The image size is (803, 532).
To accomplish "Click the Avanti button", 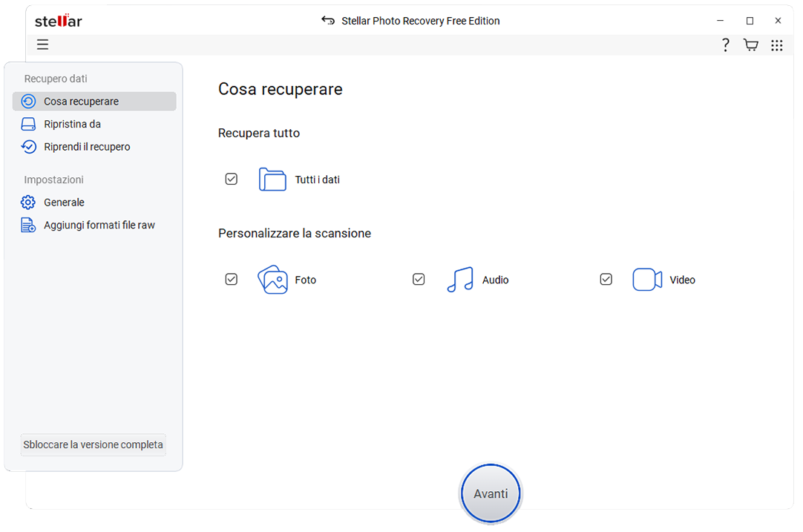I will 491,493.
